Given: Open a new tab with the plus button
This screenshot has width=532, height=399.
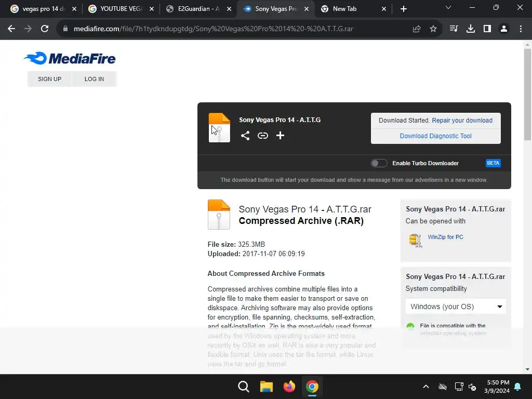Looking at the screenshot, I should pyautogui.click(x=403, y=9).
